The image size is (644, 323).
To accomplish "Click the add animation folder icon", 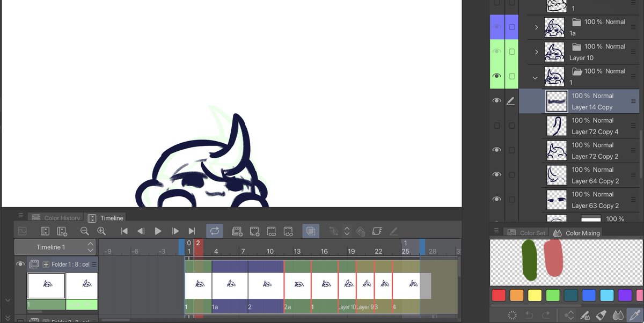I will (62, 231).
